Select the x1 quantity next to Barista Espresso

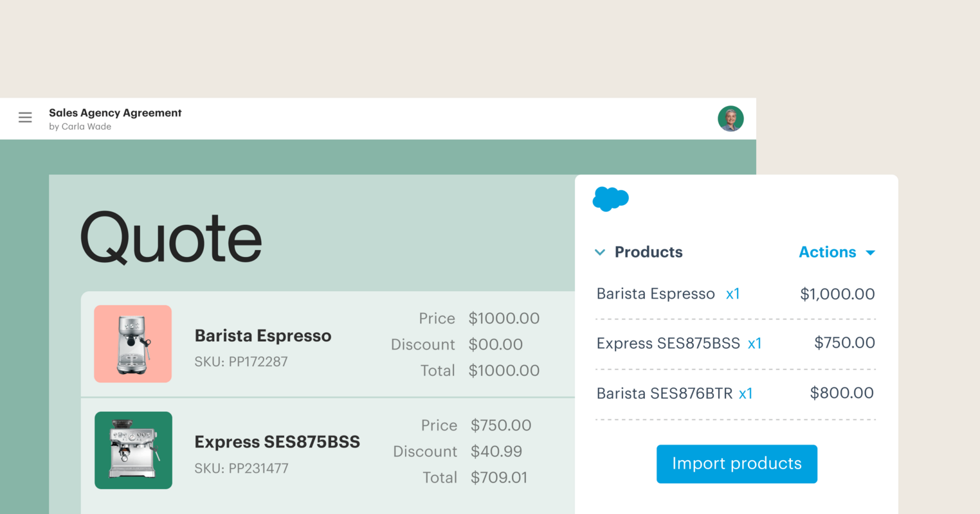733,294
